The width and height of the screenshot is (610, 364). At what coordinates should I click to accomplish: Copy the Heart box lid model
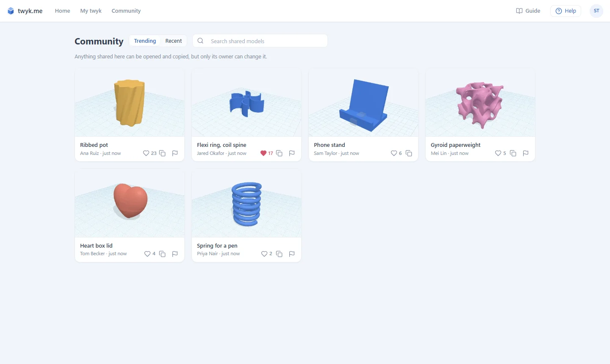click(x=162, y=254)
